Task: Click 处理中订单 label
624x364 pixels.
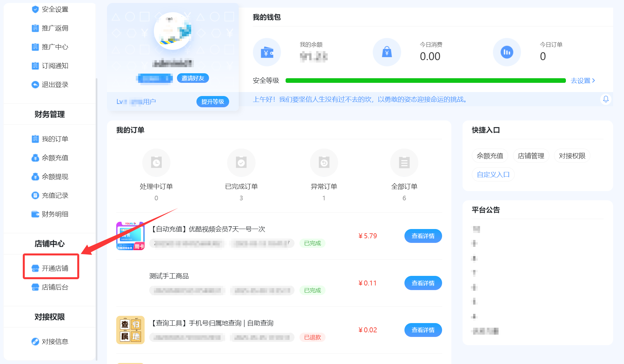Action: [x=156, y=186]
